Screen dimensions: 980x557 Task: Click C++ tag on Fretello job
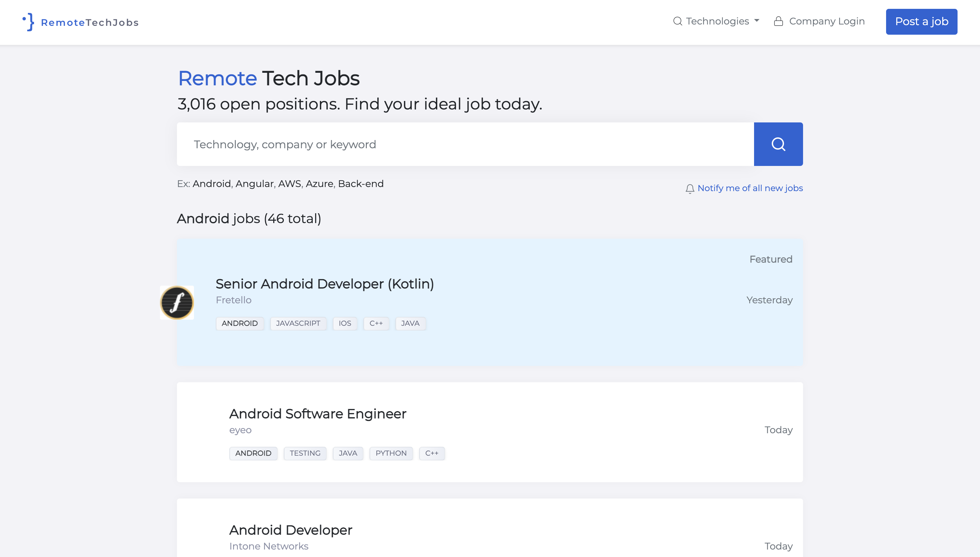[x=376, y=323]
